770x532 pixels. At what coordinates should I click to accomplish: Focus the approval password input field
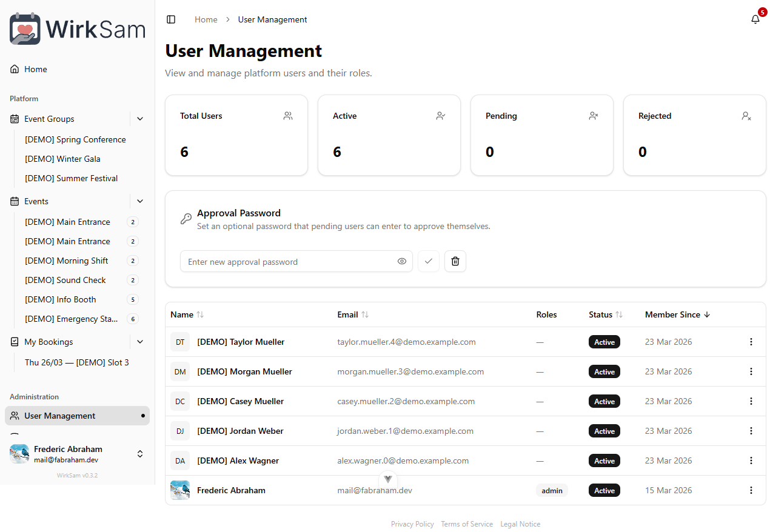[x=296, y=261]
